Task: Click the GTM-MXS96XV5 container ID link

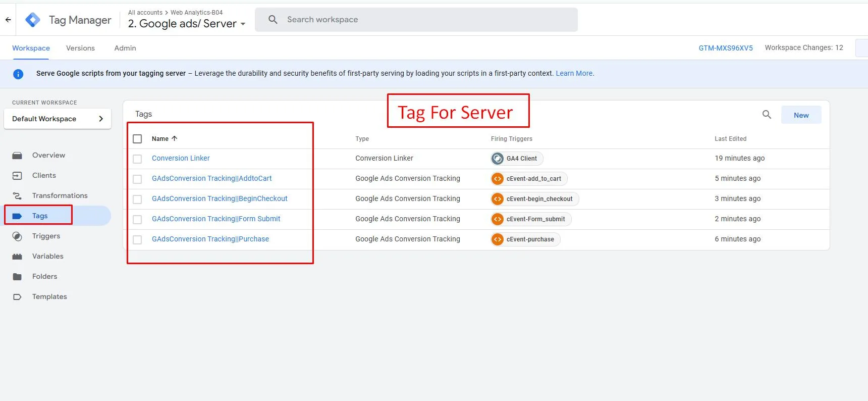Action: 725,48
